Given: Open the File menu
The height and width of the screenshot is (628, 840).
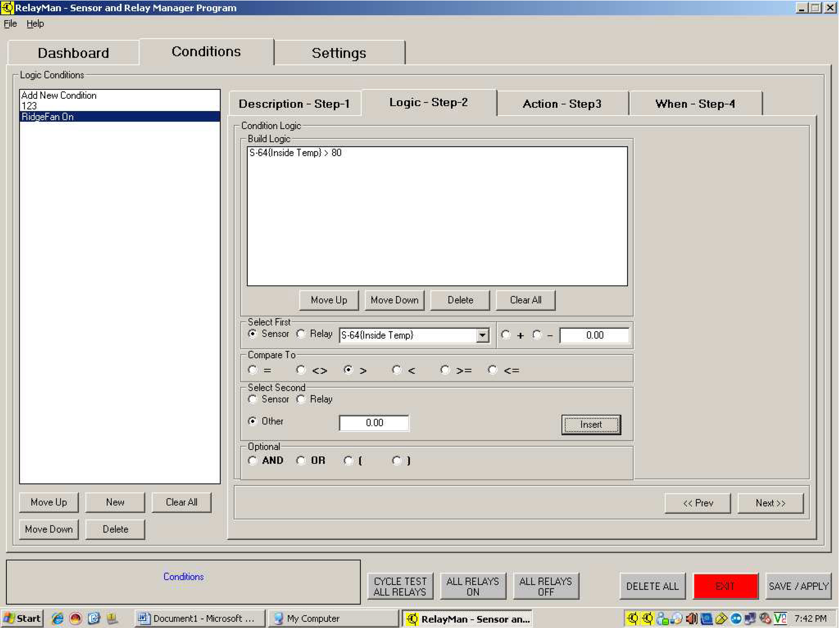Looking at the screenshot, I should (x=10, y=23).
